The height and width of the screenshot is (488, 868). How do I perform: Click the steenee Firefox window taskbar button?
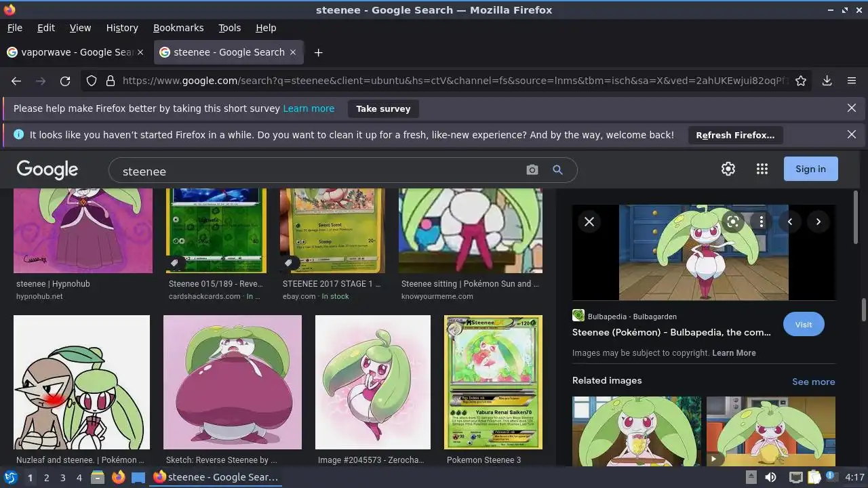tap(216, 477)
